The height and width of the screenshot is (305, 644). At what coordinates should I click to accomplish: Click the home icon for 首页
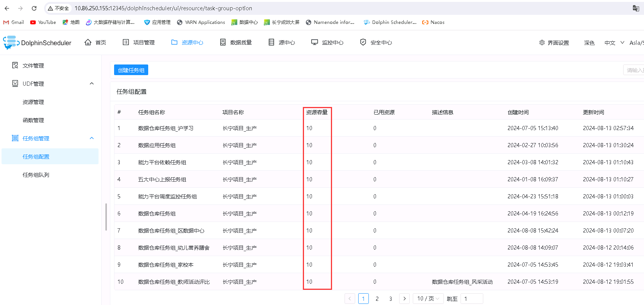point(88,42)
